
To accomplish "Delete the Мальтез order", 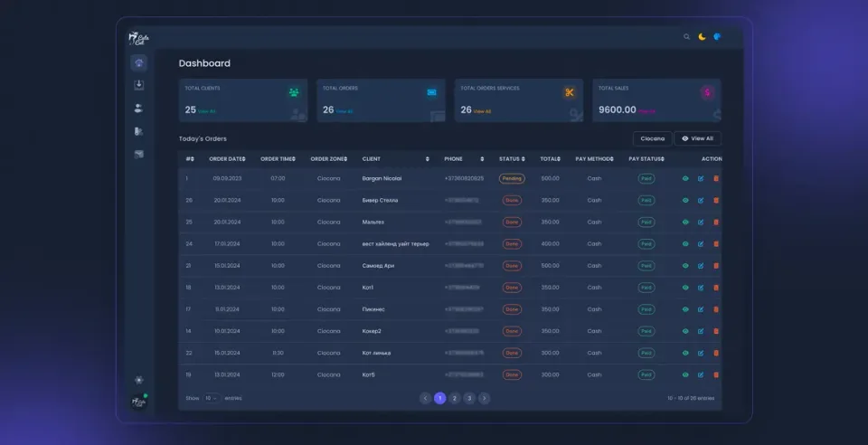I will (x=716, y=222).
